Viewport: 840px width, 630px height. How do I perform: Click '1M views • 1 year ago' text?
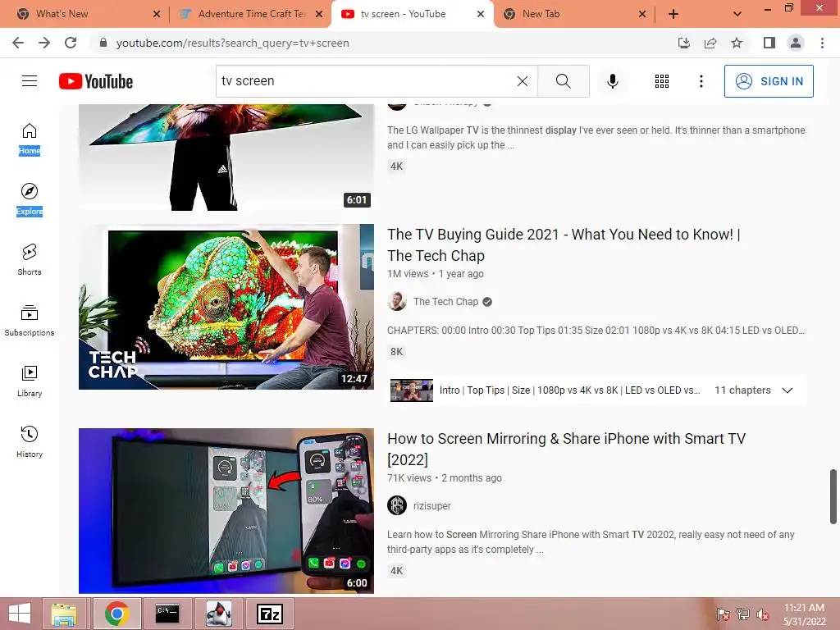435,274
